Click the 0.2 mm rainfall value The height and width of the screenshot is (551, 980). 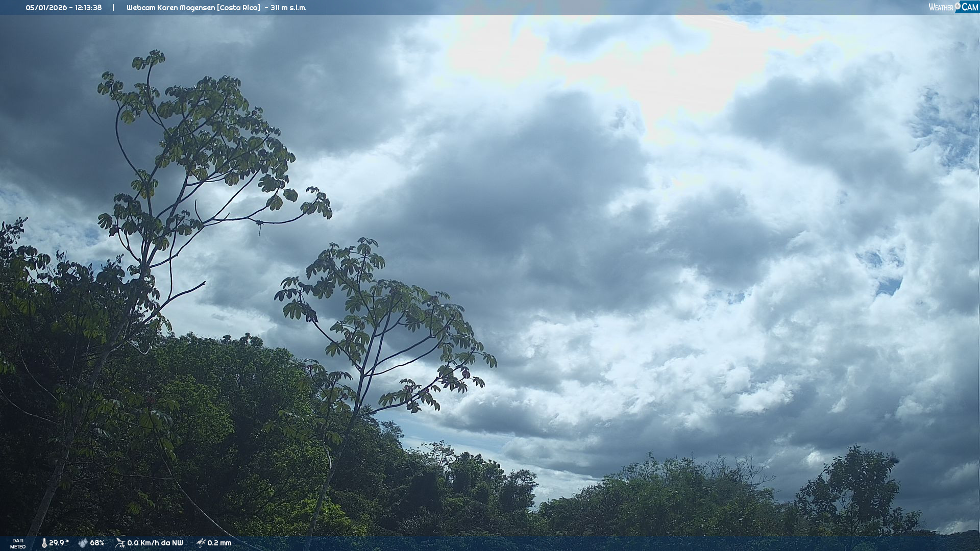coord(219,543)
